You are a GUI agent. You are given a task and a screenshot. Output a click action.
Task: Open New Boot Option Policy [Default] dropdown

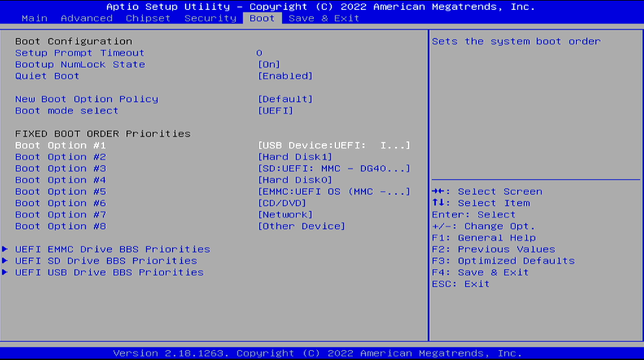(x=285, y=99)
